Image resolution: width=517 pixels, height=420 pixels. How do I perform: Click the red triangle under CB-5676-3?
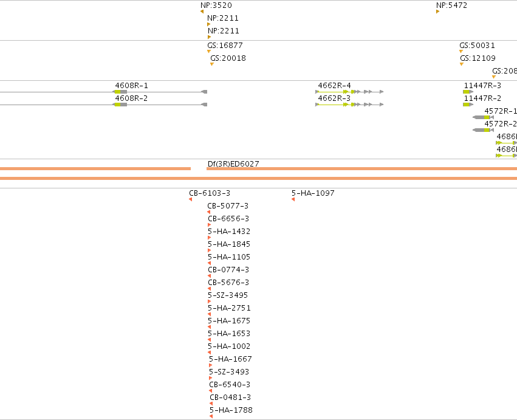click(209, 289)
